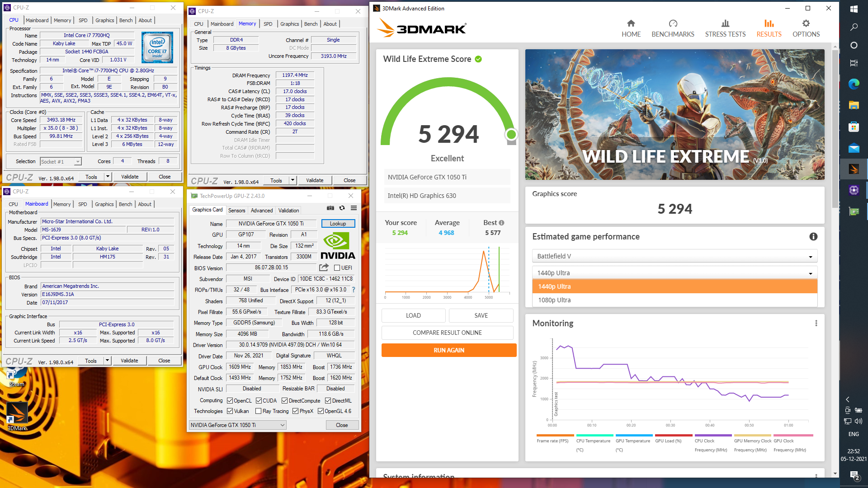Launch Microsoft Edge from taskbar
This screenshot has height=488, width=868.
tap(854, 84)
